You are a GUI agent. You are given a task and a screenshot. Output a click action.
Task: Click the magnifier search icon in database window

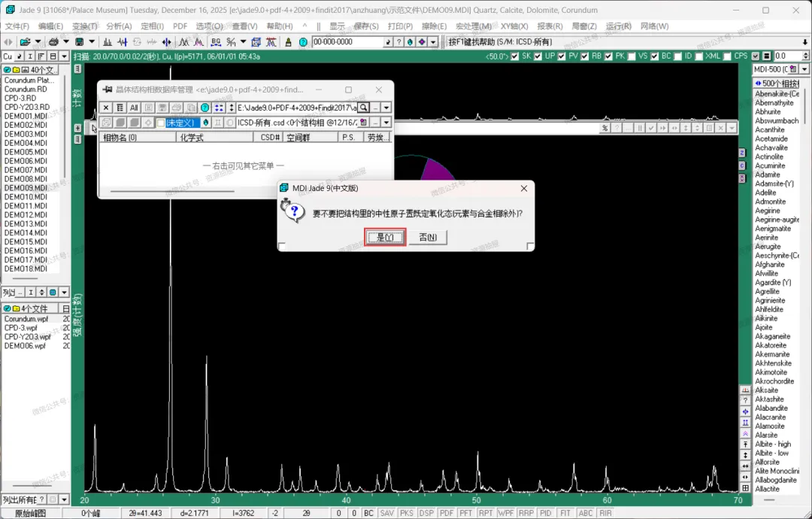(x=364, y=108)
